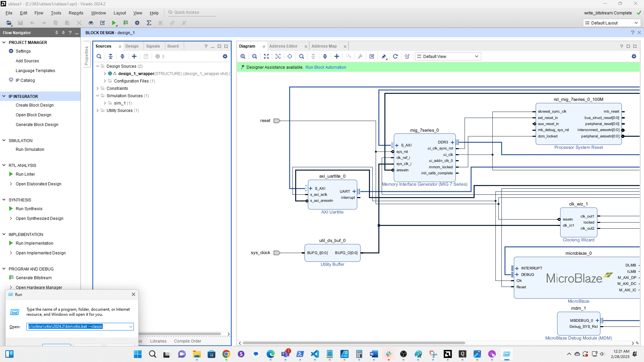This screenshot has height=362, width=644.
Task: Run the design with the green play icon
Action: (114, 23)
